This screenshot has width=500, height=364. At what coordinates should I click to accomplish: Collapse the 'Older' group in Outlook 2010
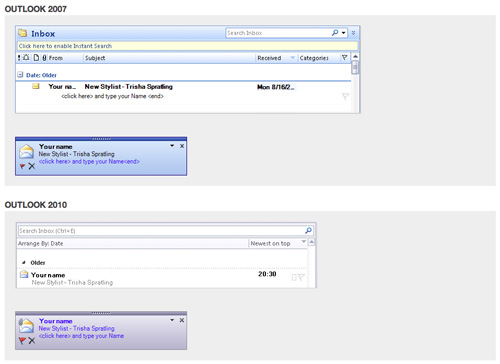tap(24, 263)
